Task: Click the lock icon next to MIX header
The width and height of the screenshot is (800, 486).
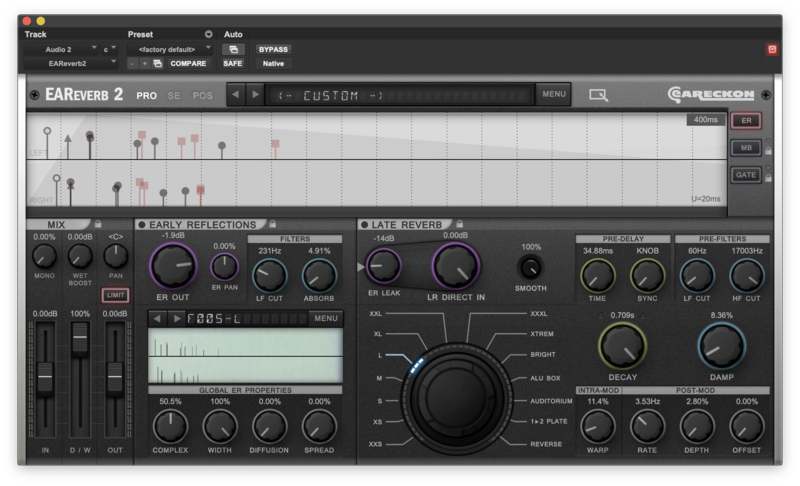Action: point(98,224)
